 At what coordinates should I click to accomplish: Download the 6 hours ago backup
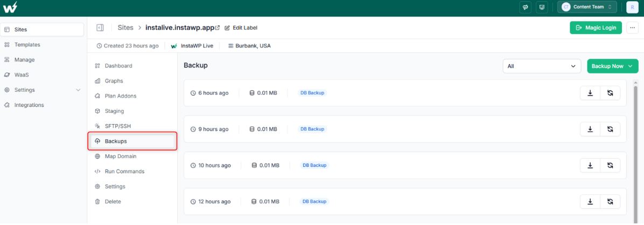(x=590, y=93)
